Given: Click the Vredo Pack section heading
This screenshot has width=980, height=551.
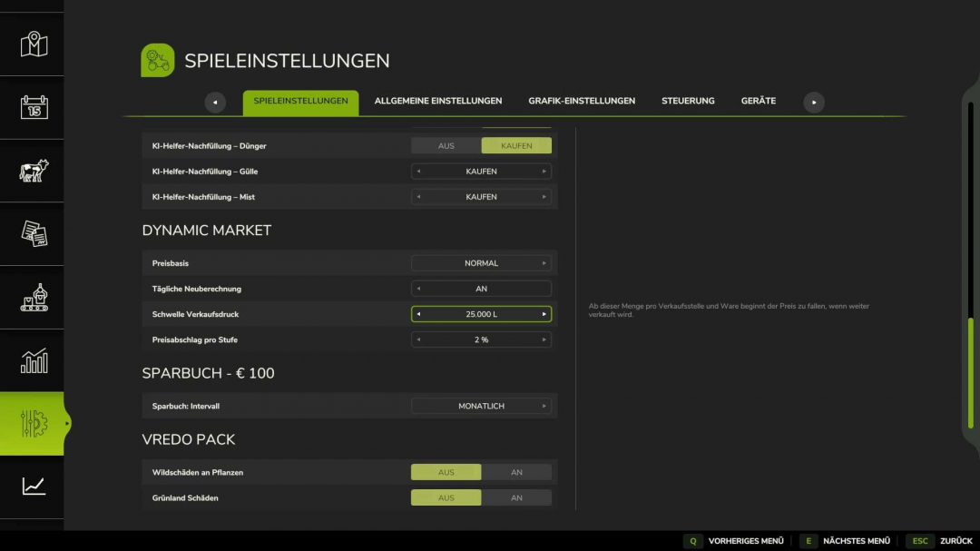Looking at the screenshot, I should pos(188,439).
